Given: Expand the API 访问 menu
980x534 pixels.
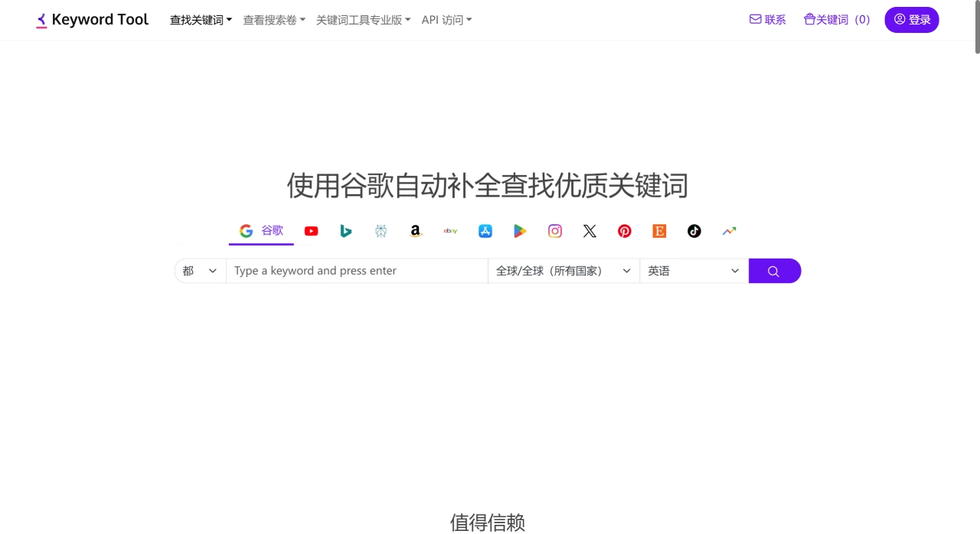Looking at the screenshot, I should click(446, 20).
